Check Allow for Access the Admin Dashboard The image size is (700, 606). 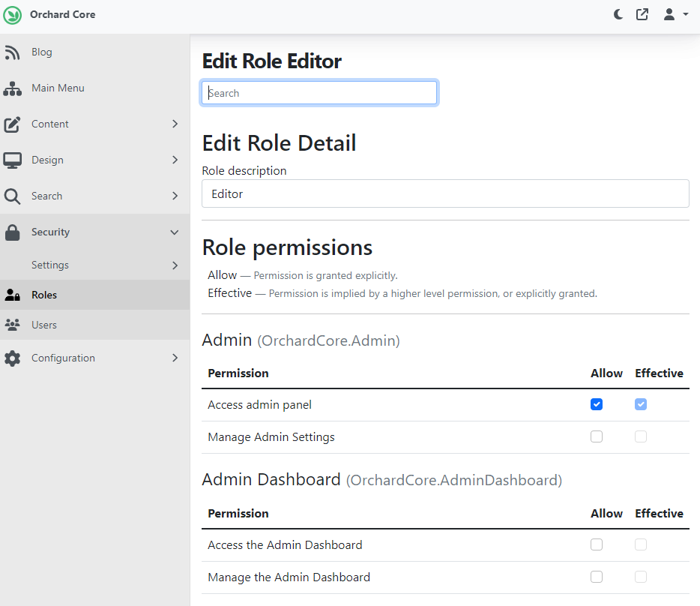597,544
